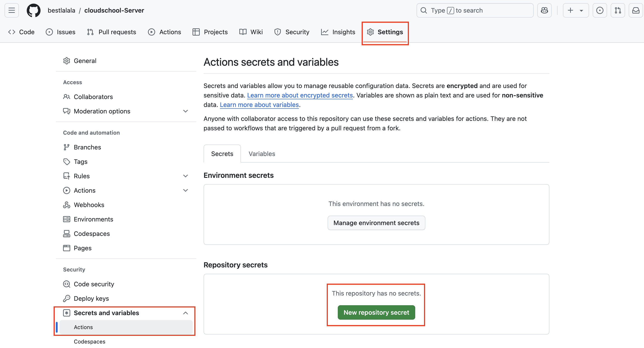
Task: Open pull requests icon in header
Action: (x=617, y=10)
